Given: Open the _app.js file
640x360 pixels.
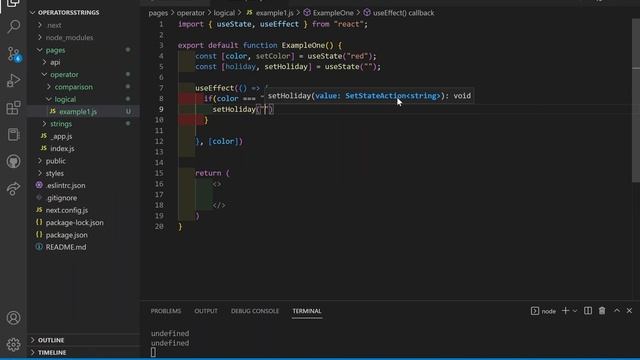Looking at the screenshot, I should click(x=61, y=136).
